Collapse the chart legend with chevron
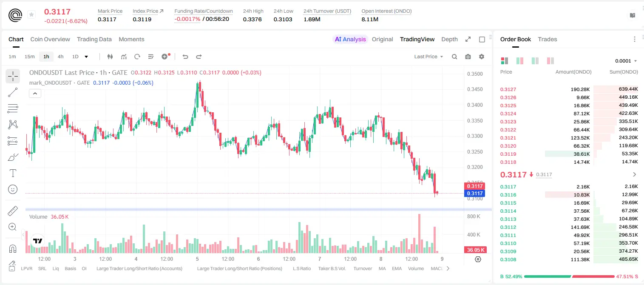This screenshot has height=285, width=644. (35, 93)
